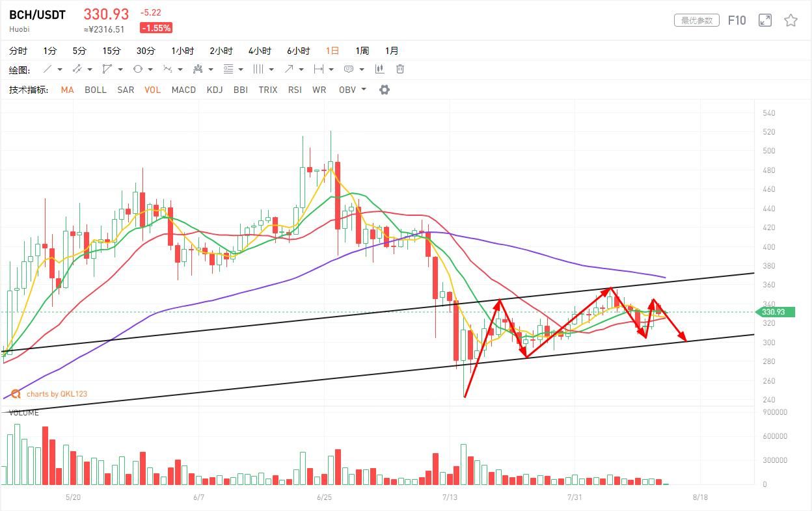
Task: Enable the WR indicator
Action: (319, 90)
